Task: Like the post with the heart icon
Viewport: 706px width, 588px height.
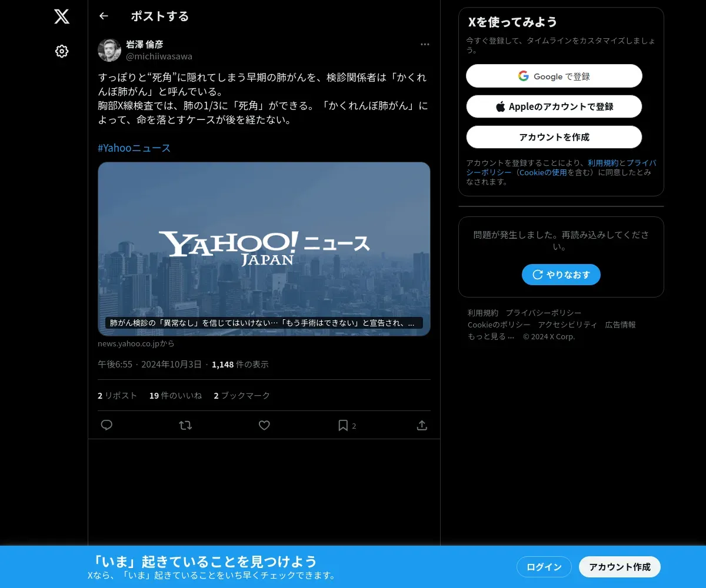Action: 264,425
